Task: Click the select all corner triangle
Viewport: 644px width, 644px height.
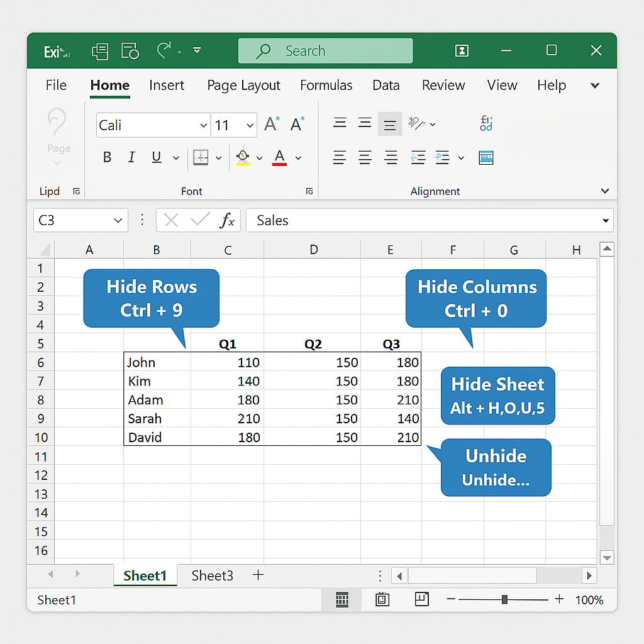Action: [x=45, y=250]
